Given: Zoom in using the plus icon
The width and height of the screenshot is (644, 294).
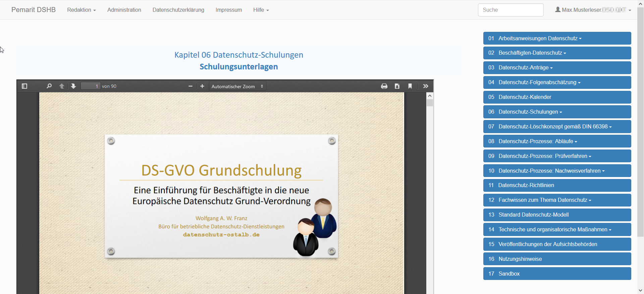Looking at the screenshot, I should point(202,86).
